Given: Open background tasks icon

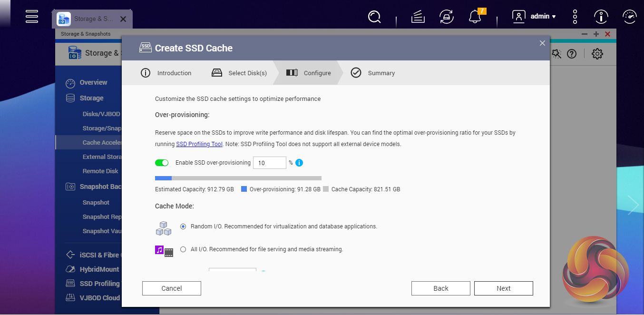Looking at the screenshot, I should click(418, 17).
